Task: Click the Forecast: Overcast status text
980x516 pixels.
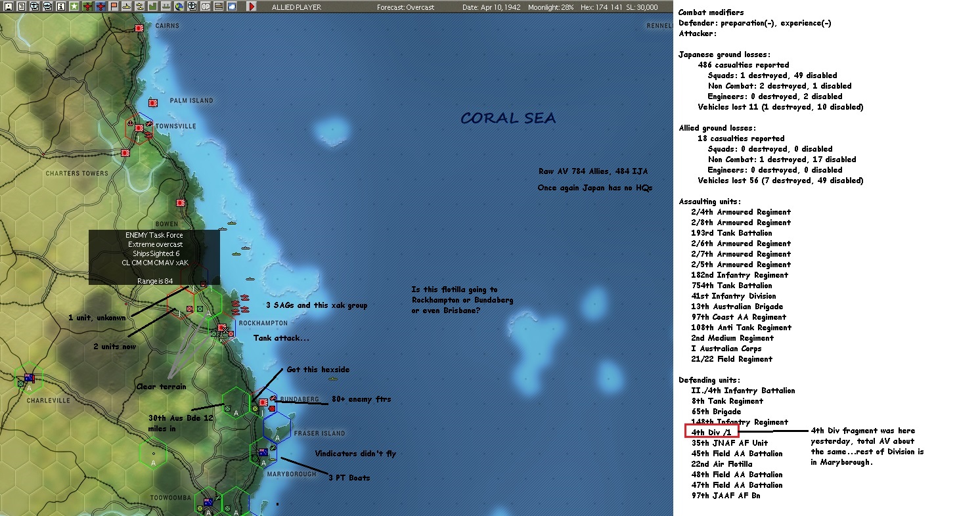Action: [x=406, y=7]
